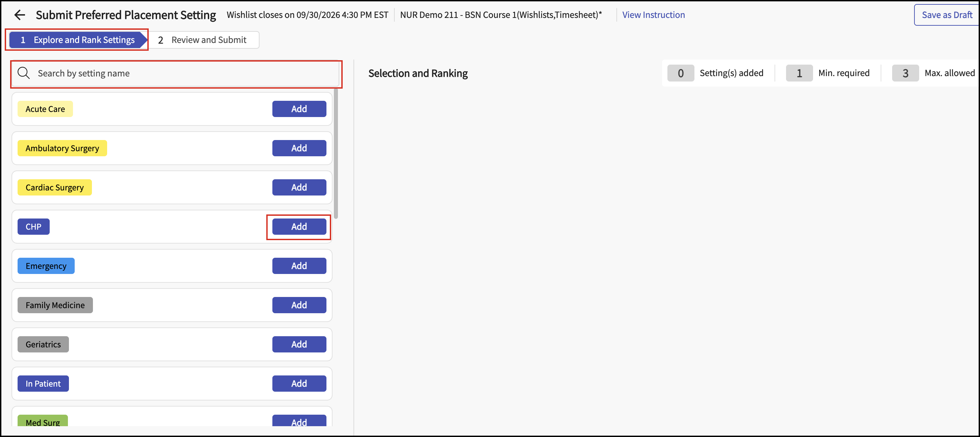Switch to Review and Submit step
The height and width of the screenshot is (437, 980).
tap(203, 40)
